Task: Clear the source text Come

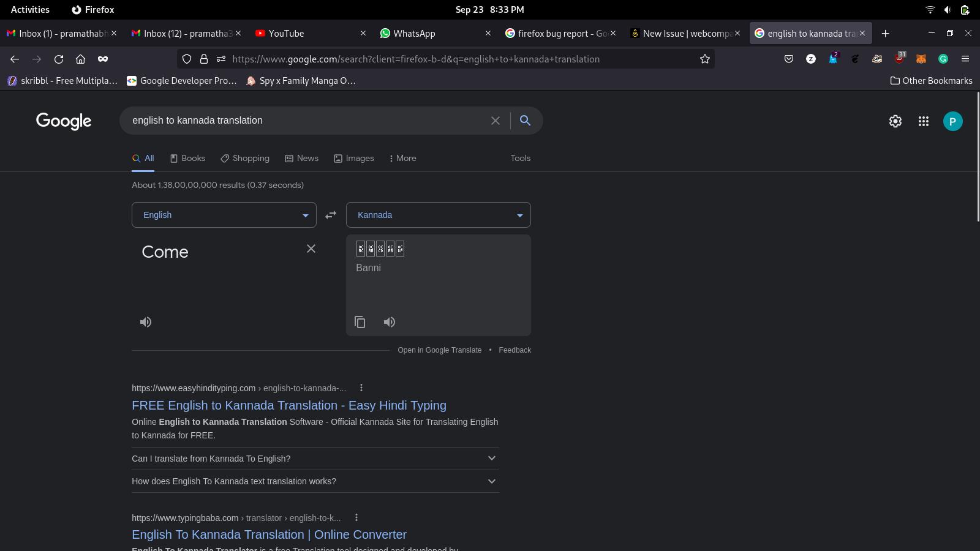Action: [x=311, y=249]
